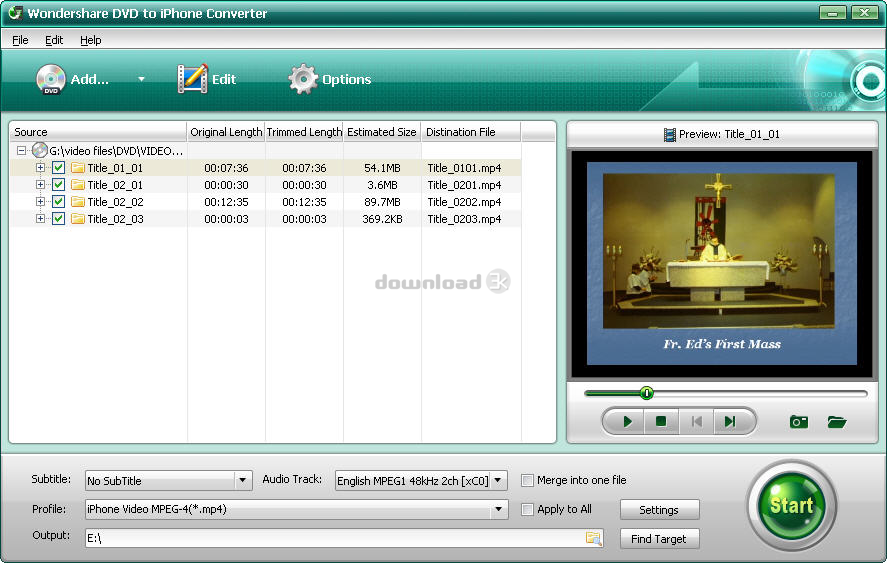The image size is (887, 563).
Task: Click the 00:12:35 original length cell
Action: pyautogui.click(x=226, y=202)
